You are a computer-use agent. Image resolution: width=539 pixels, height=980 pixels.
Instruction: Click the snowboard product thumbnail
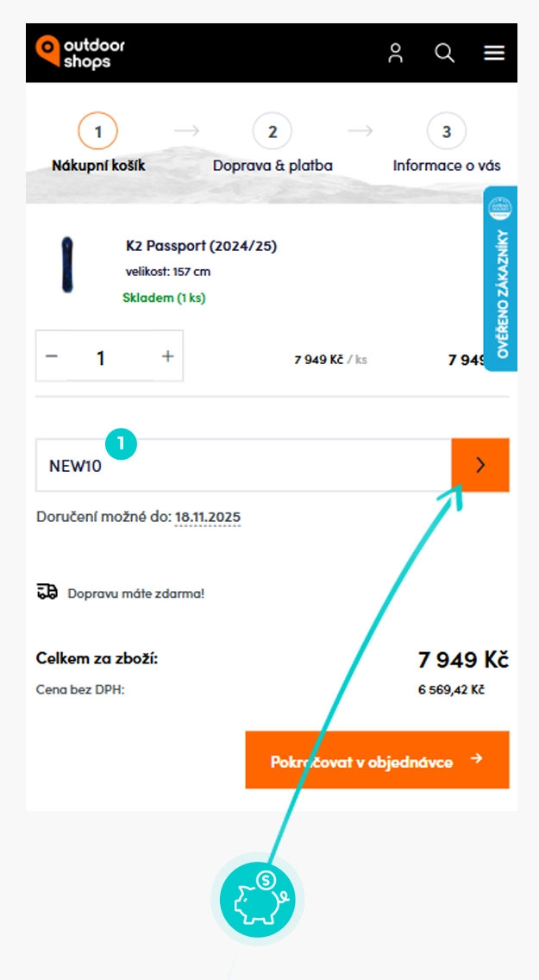coord(66,267)
